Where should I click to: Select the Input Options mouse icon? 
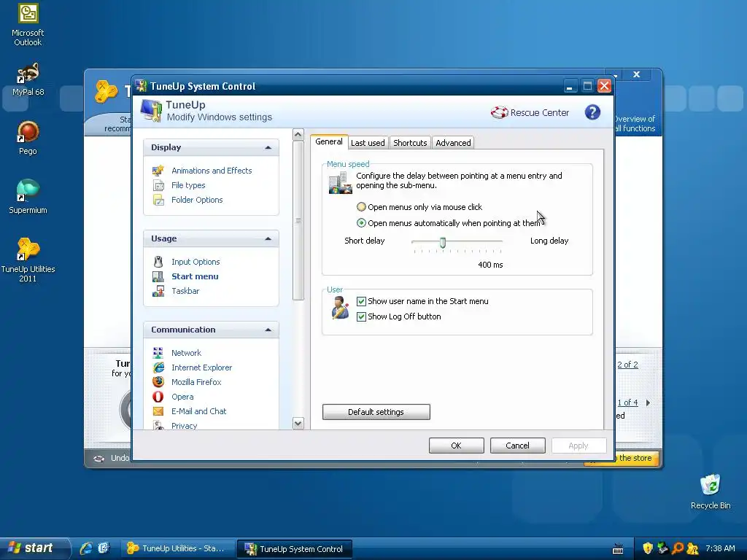[158, 262]
